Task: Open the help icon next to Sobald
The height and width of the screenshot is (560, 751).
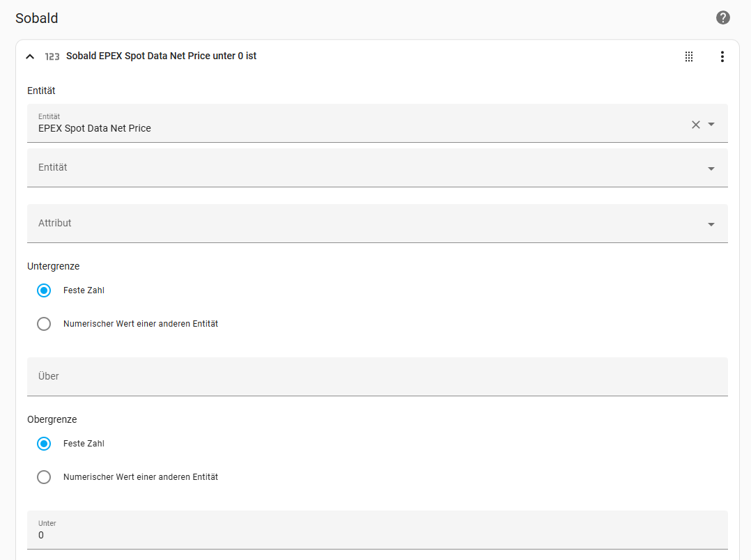Action: pos(723,18)
